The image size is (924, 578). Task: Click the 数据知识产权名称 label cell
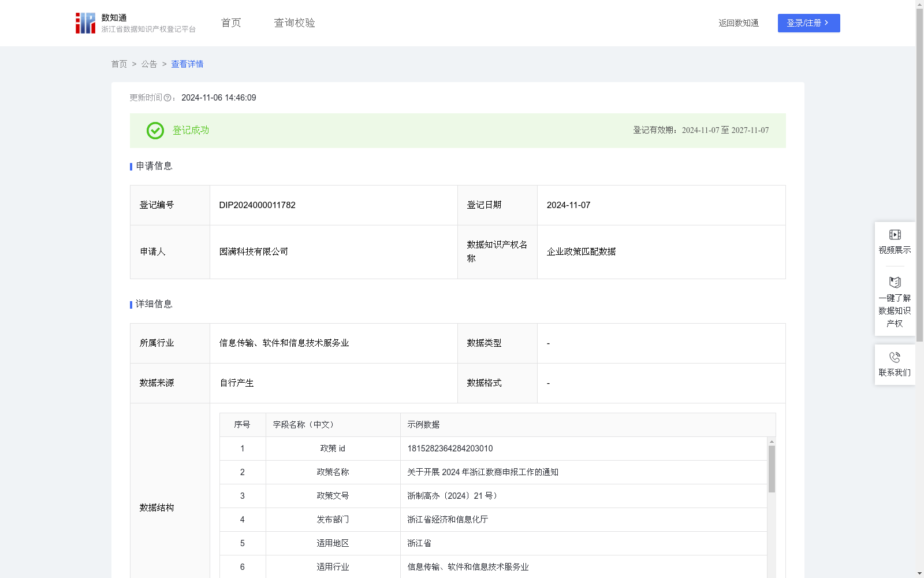tap(497, 252)
